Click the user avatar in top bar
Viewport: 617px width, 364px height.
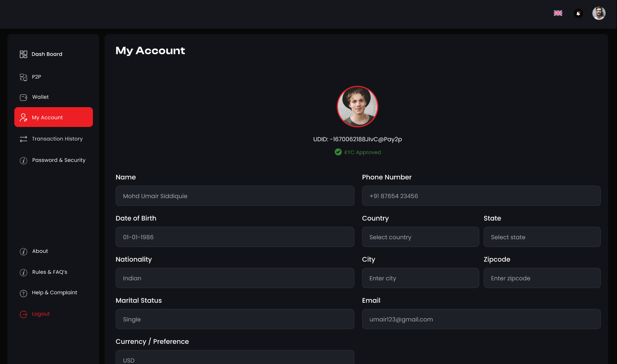(x=599, y=14)
